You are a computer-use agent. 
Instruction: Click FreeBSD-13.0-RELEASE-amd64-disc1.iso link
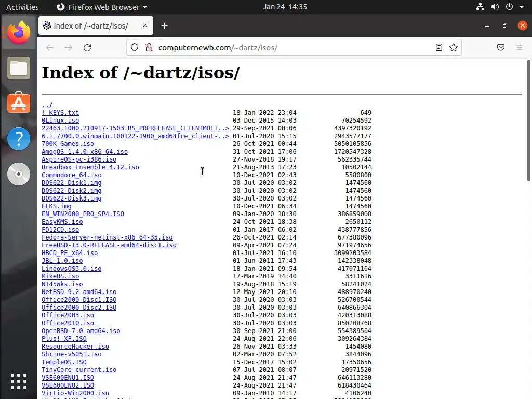coord(109,245)
